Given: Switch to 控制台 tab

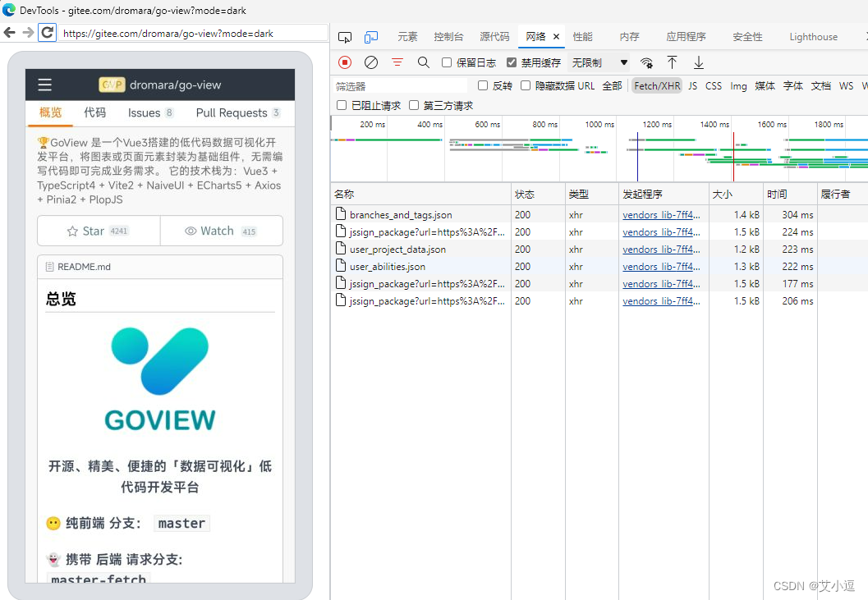Looking at the screenshot, I should click(x=448, y=37).
